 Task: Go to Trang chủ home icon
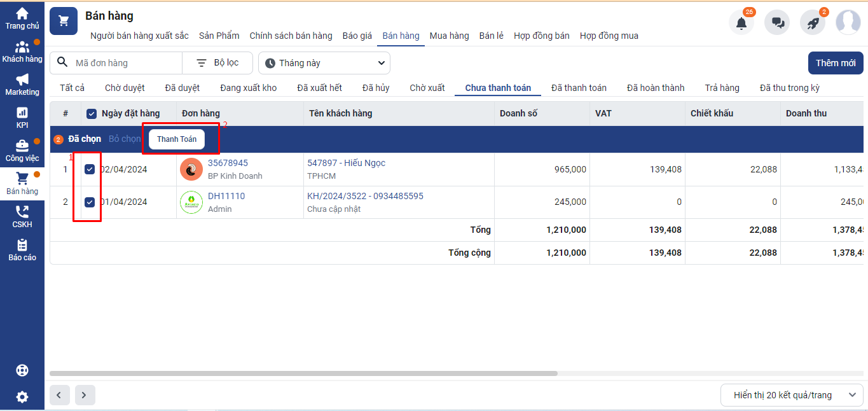point(22,18)
